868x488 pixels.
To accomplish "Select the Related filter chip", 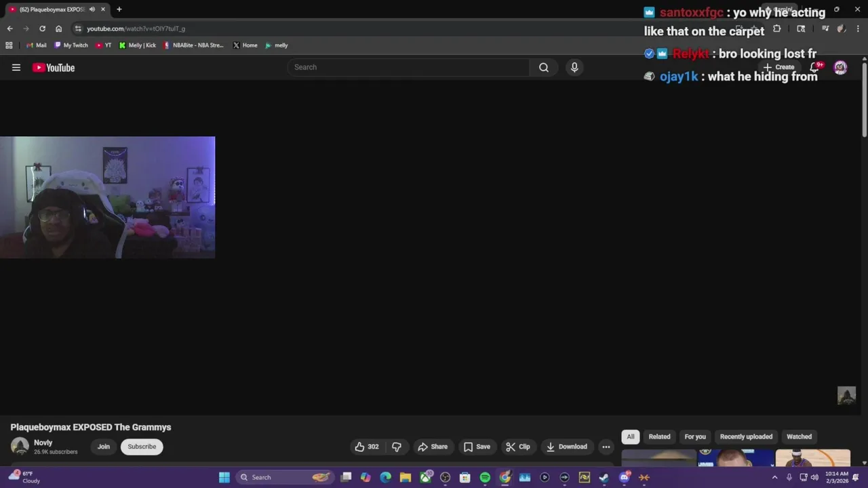I will click(x=659, y=436).
